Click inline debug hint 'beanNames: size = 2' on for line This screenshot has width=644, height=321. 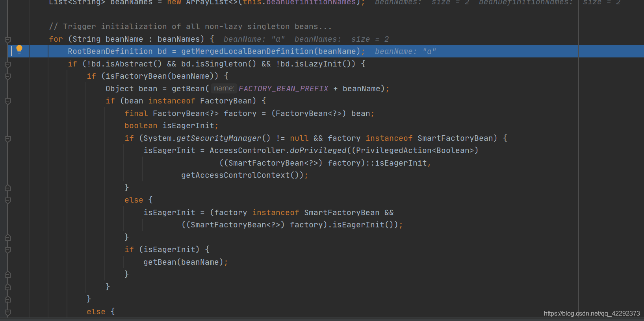tap(341, 39)
